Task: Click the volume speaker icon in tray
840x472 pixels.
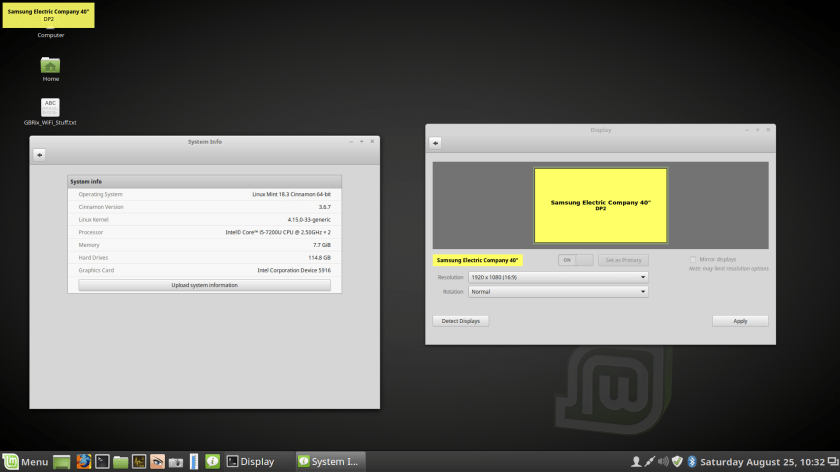Action: point(663,461)
